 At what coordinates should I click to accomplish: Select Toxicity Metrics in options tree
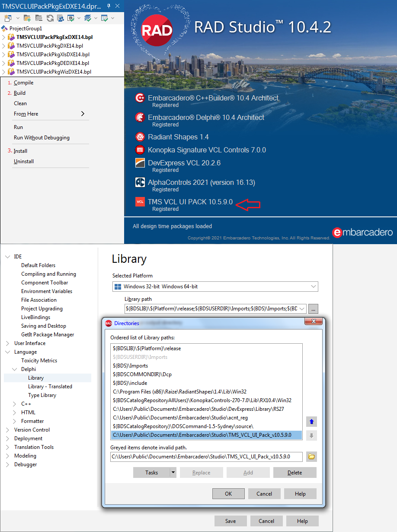(x=39, y=361)
